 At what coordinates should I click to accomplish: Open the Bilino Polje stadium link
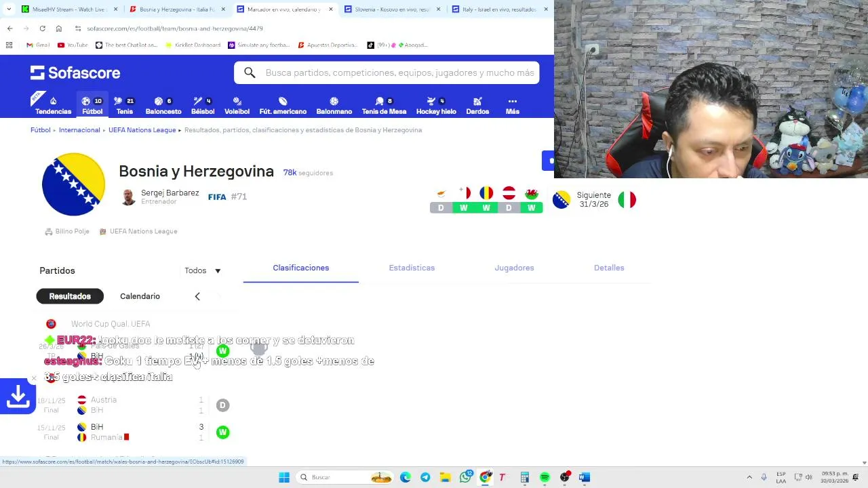tap(67, 231)
